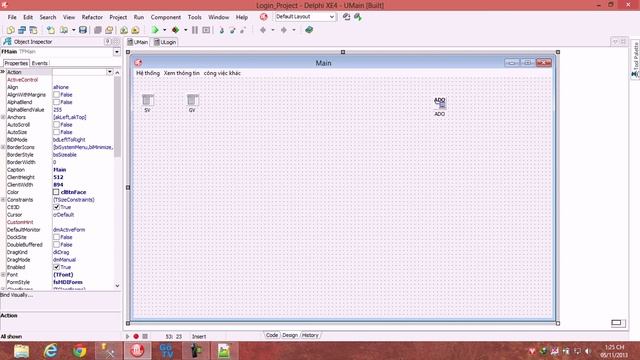The width and height of the screenshot is (640, 360).
Task: Click the Add File to Project icon
Action: 124,30
